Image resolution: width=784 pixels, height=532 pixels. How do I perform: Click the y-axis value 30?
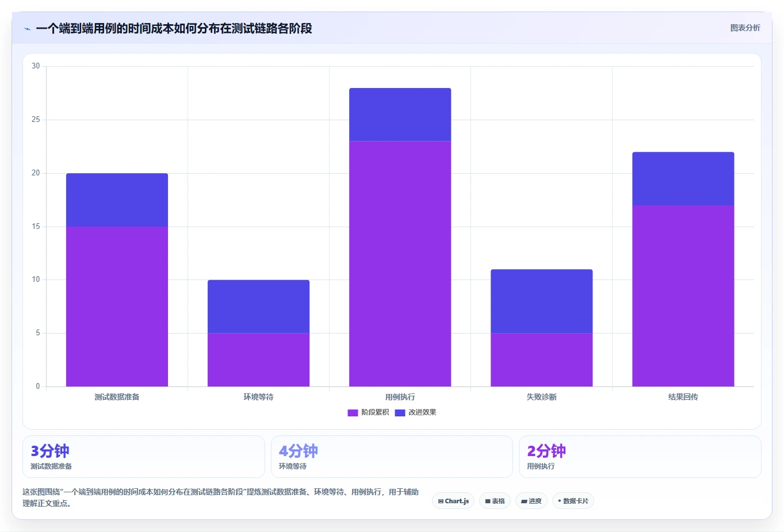[x=36, y=66]
